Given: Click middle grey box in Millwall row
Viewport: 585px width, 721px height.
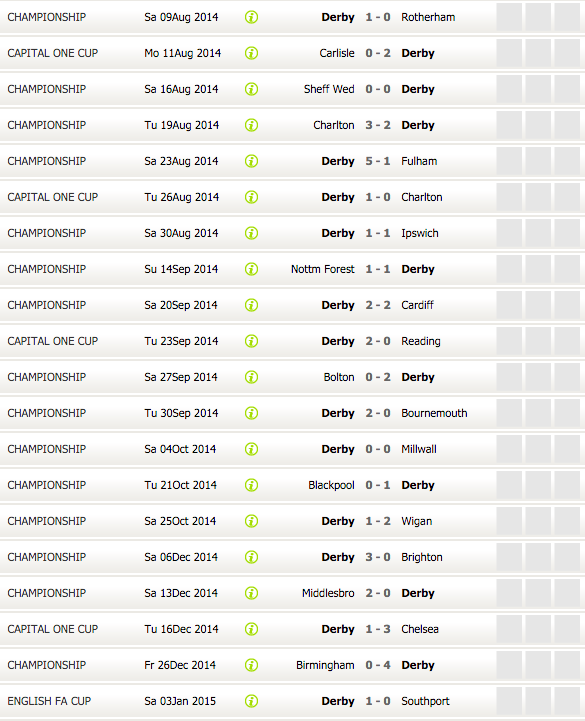Looking at the screenshot, I should (x=538, y=449).
